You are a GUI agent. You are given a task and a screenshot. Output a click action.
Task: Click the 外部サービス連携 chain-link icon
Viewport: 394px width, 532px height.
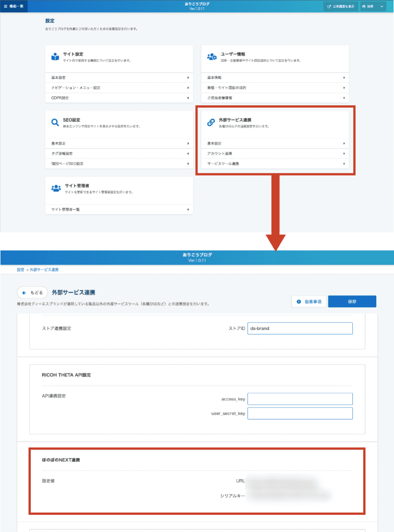tap(211, 123)
